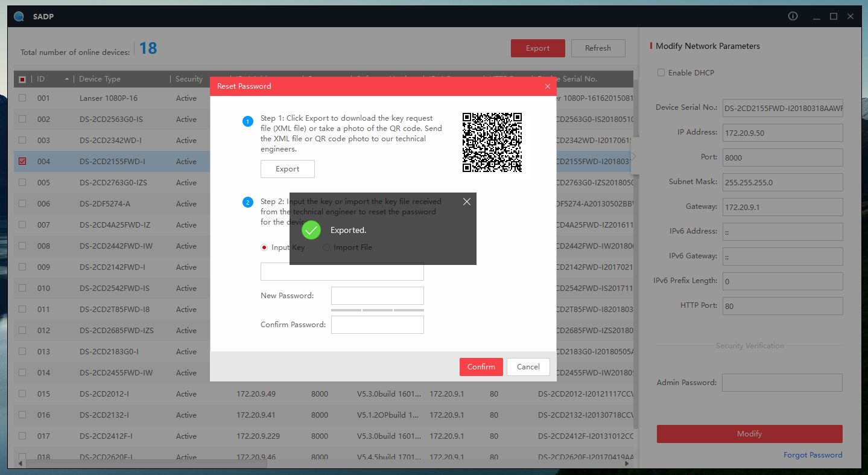Check the box for device 015
Image resolution: width=868 pixels, height=475 pixels.
click(x=22, y=394)
